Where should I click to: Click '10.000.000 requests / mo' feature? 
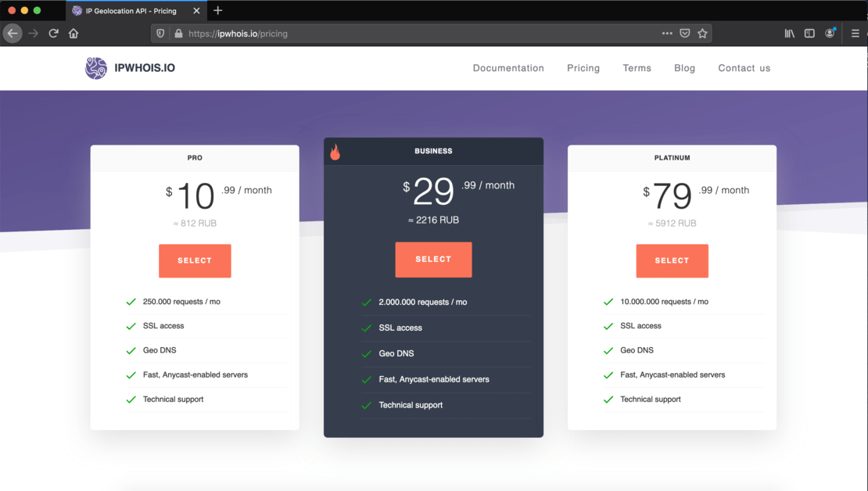[664, 302]
